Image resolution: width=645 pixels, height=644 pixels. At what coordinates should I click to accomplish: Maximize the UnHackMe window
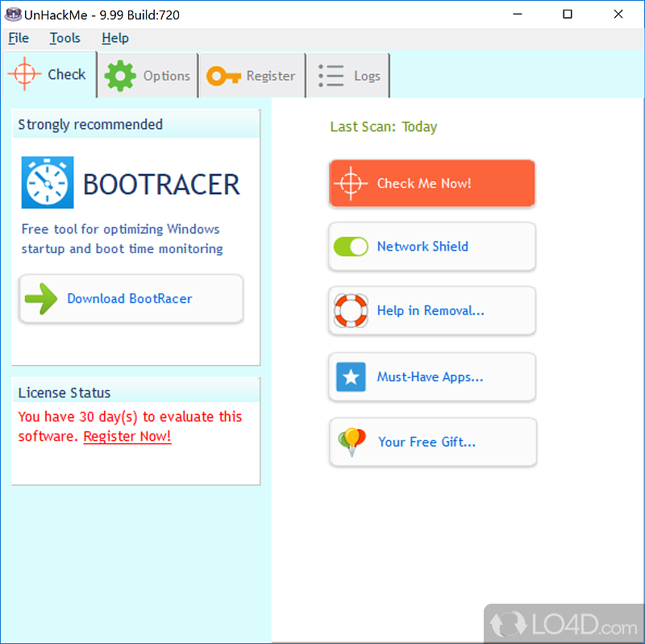click(x=568, y=15)
